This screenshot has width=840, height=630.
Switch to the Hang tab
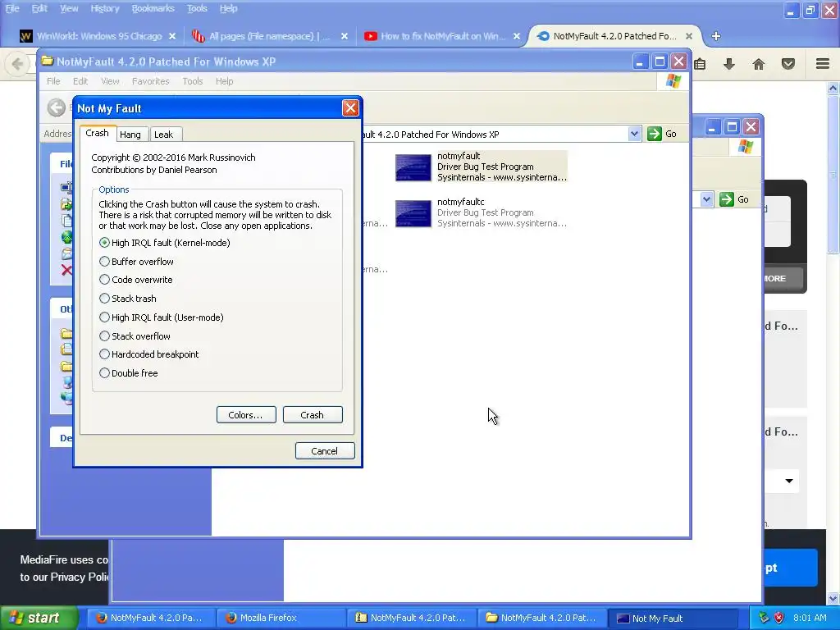coord(130,135)
